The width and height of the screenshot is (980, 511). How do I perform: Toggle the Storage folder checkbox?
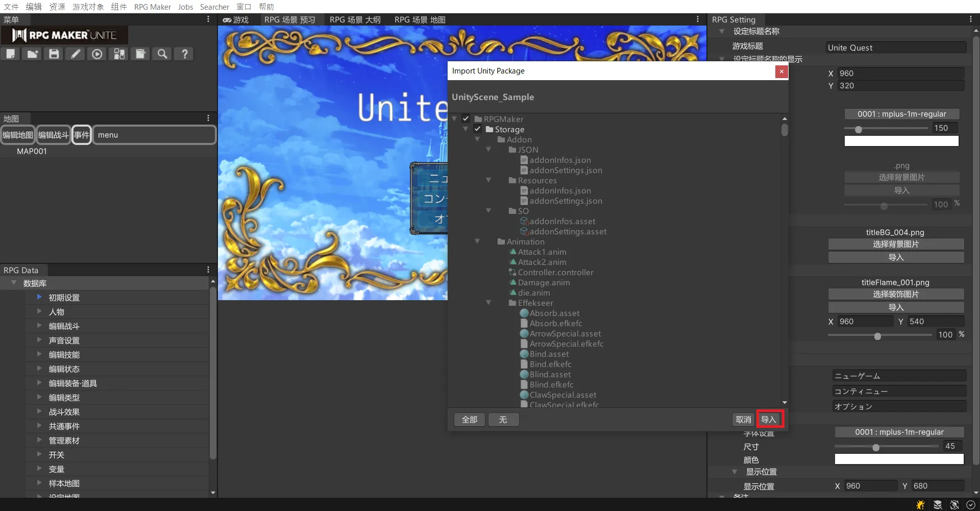pyautogui.click(x=477, y=129)
